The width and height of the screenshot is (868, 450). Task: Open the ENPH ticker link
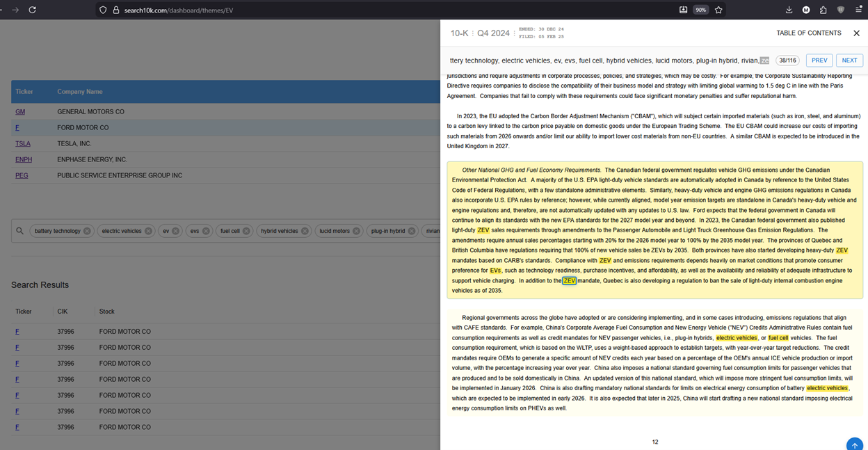pos(24,160)
